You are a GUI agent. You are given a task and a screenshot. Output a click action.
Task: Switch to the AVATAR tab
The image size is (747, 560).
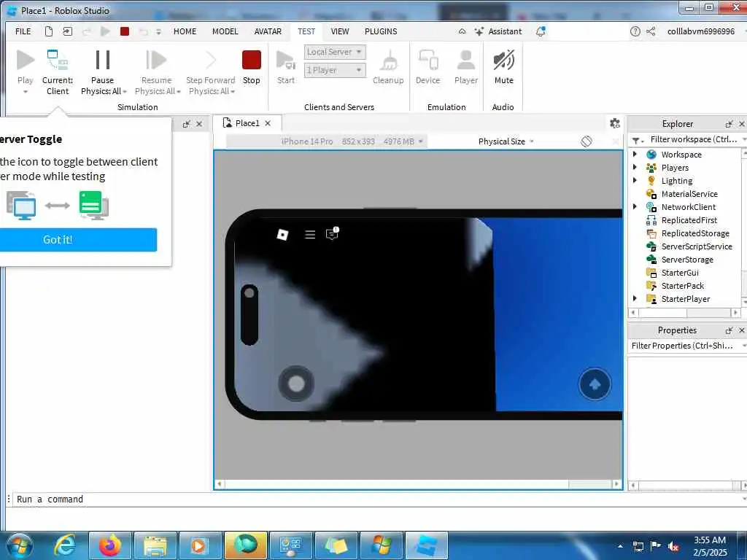(x=268, y=31)
